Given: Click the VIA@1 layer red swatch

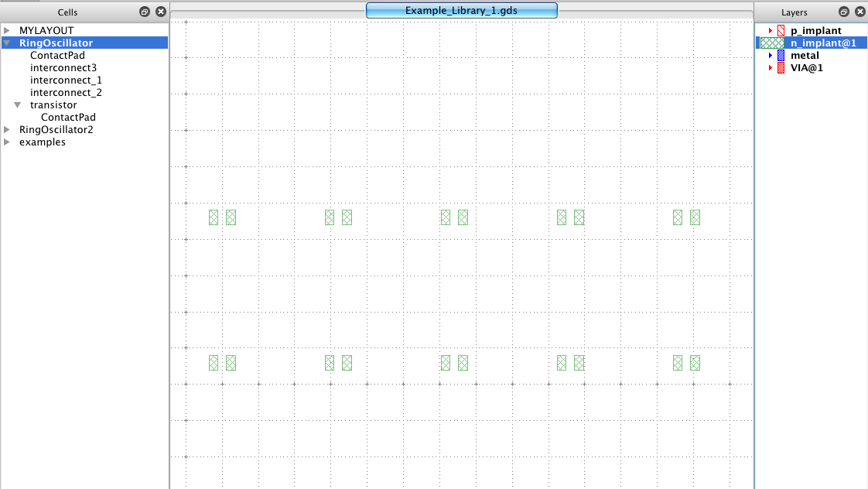Looking at the screenshot, I should (781, 67).
